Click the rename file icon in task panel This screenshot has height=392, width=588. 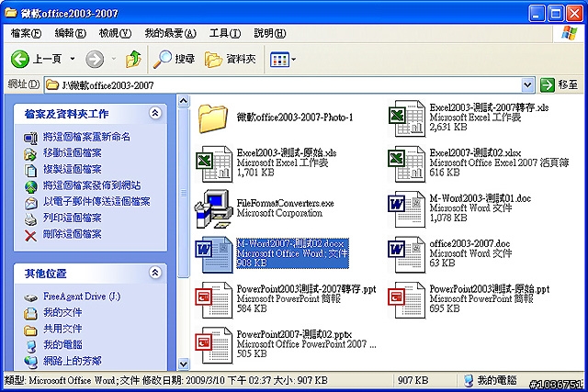click(30, 138)
